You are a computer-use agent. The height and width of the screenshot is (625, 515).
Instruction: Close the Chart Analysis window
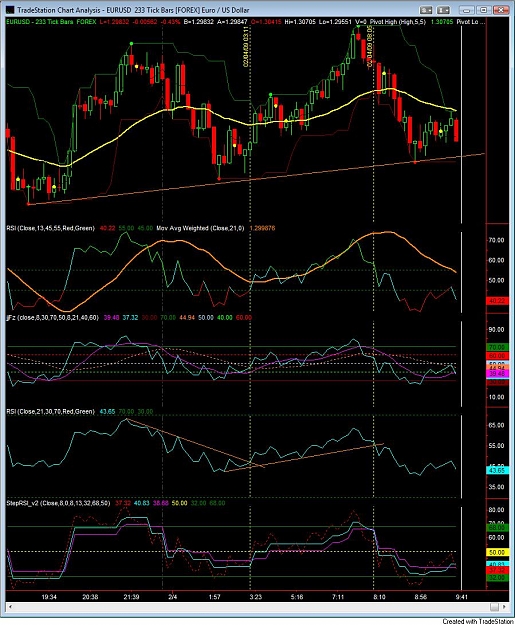pyautogui.click(x=501, y=10)
